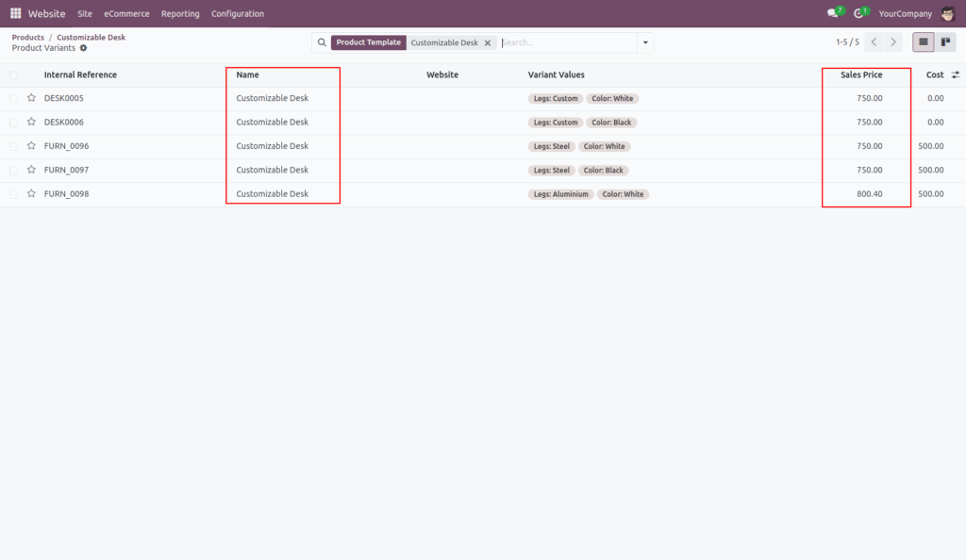Check the DESK0006 row checkbox
Screen dimensions: 966x560
click(12, 122)
